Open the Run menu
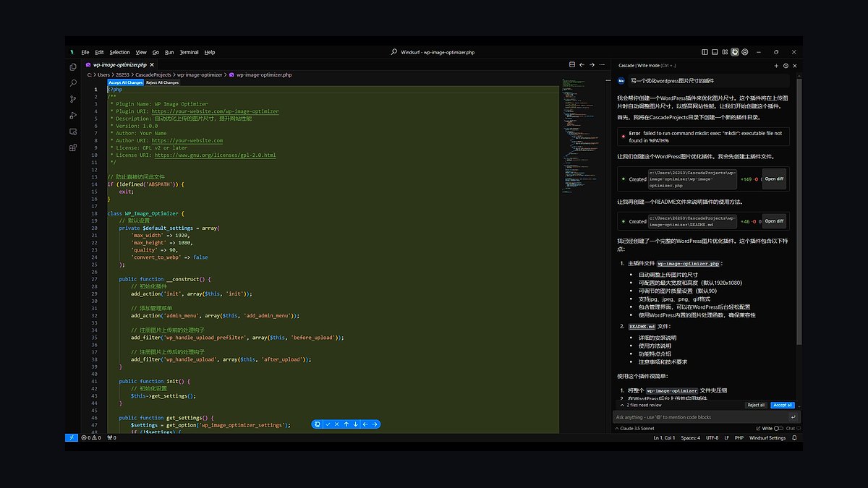 coord(169,52)
